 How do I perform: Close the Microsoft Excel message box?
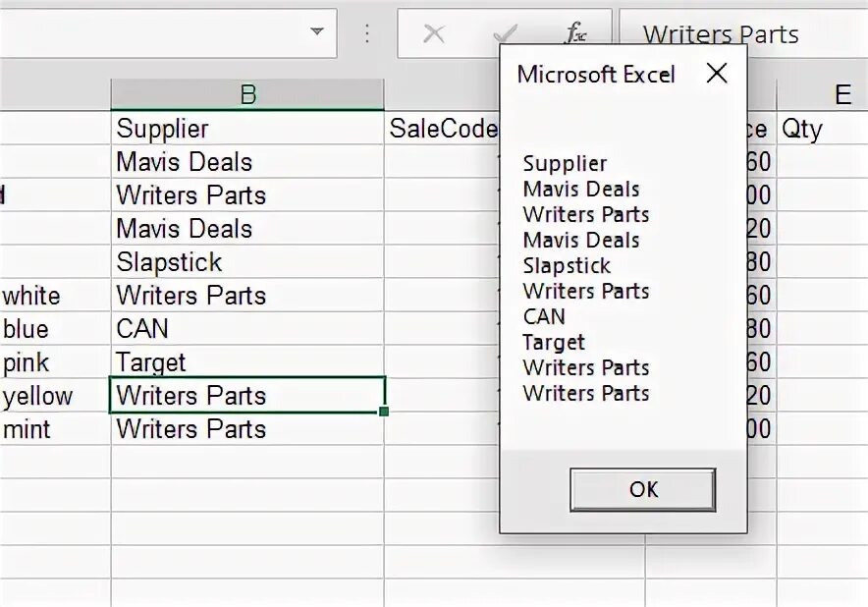[717, 74]
